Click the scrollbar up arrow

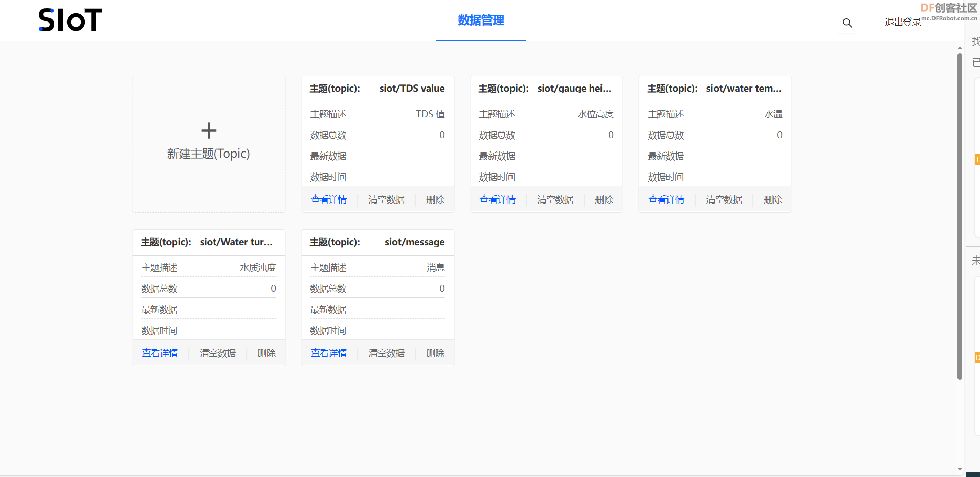pos(960,48)
